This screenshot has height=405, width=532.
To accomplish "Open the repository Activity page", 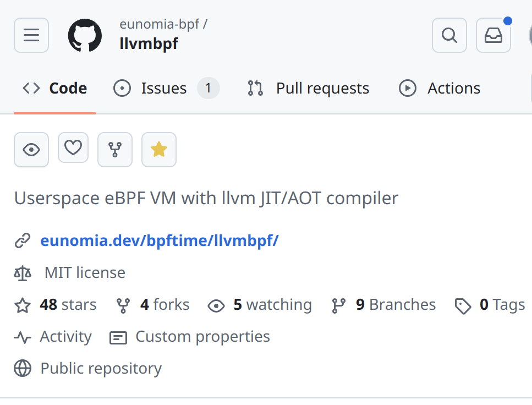I will (65, 337).
